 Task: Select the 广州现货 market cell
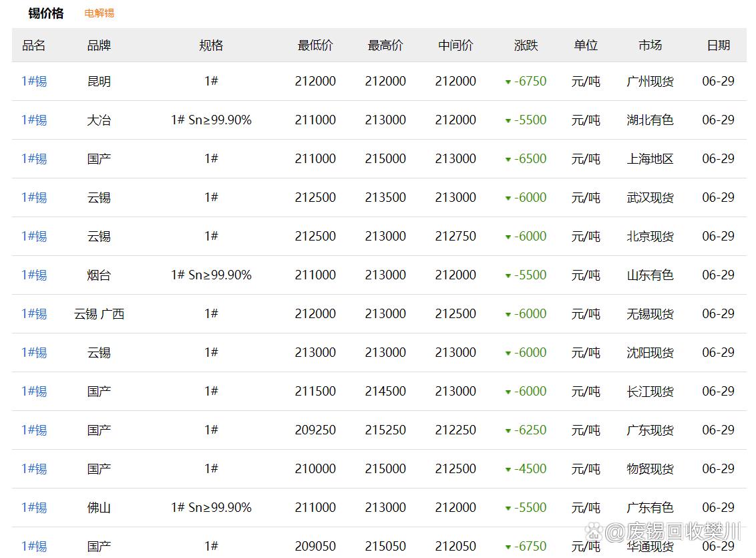(x=650, y=81)
